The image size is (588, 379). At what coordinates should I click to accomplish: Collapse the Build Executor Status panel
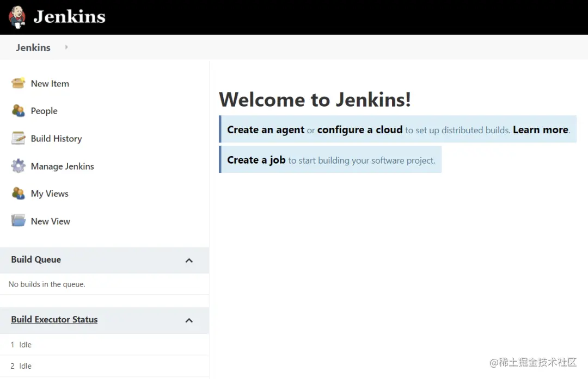(x=189, y=320)
